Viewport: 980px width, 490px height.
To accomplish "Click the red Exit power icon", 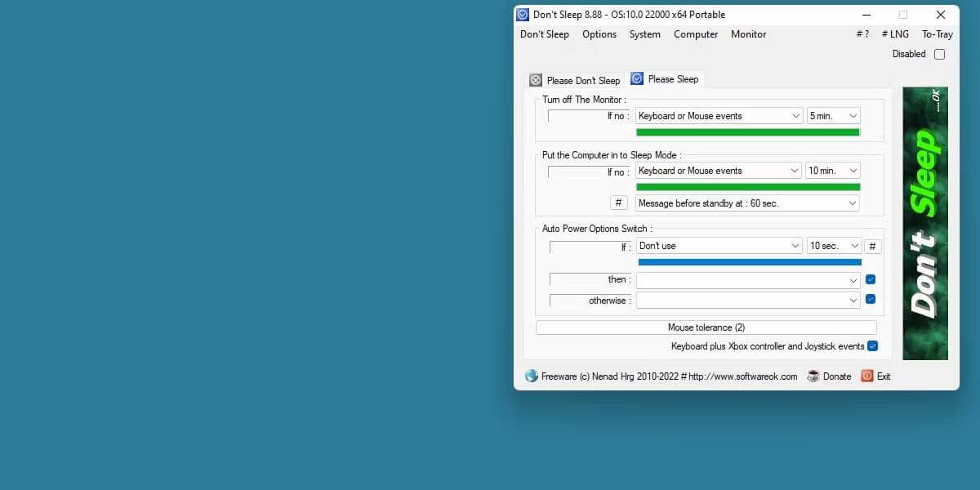I will (867, 376).
